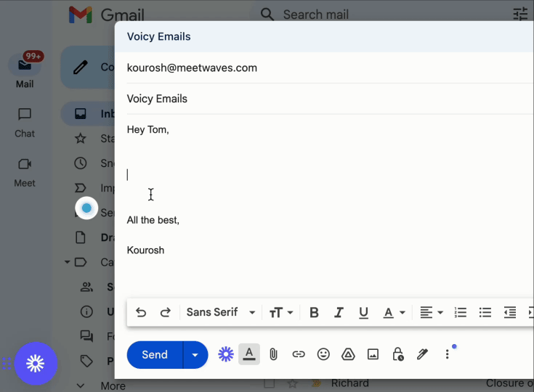
Task: Insert a numbered list
Action: [x=461, y=312]
